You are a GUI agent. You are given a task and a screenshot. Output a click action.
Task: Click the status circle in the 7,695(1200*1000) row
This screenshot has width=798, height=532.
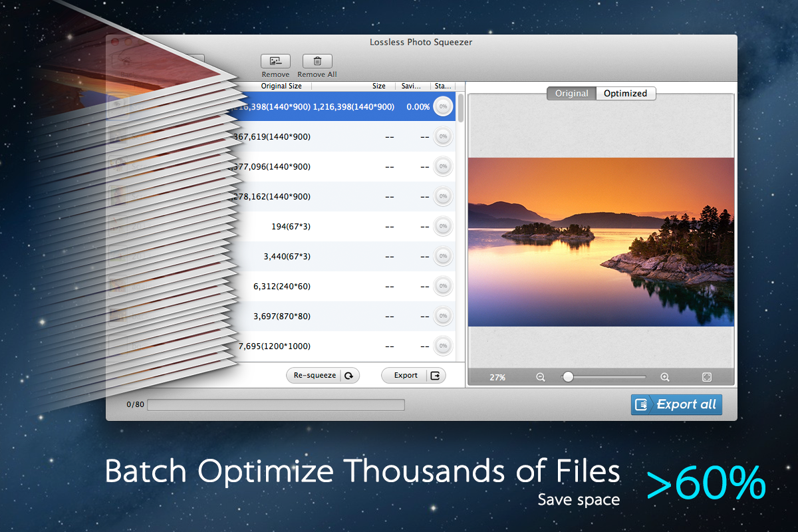(x=443, y=346)
